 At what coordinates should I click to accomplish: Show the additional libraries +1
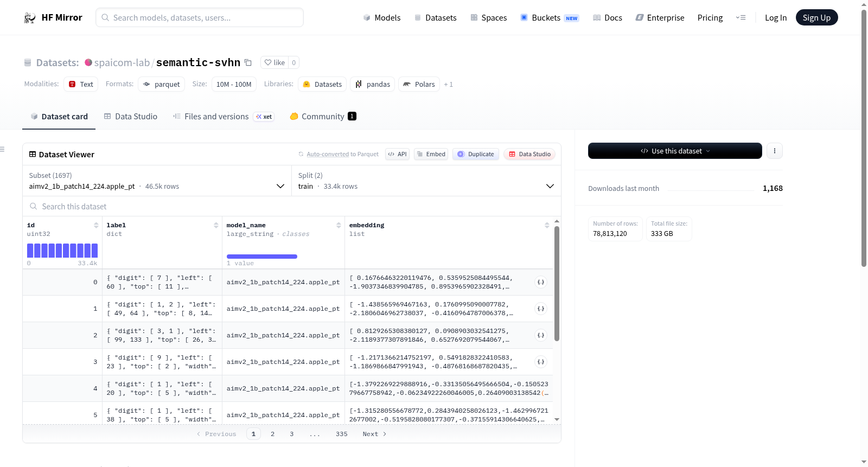point(448,85)
